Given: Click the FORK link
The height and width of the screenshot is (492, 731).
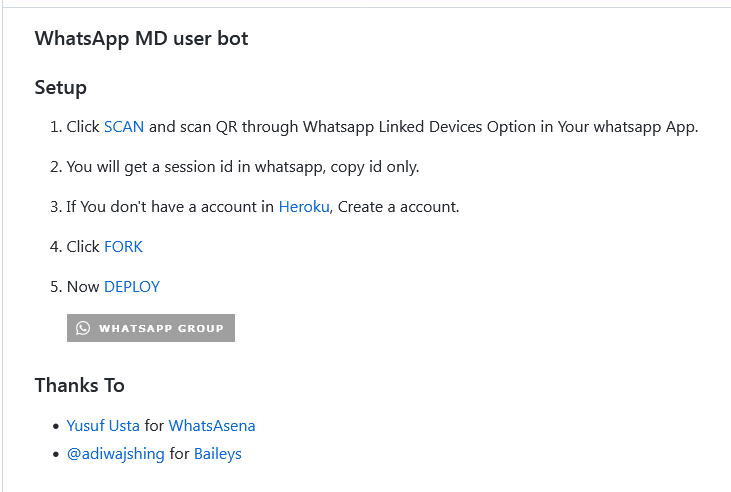Looking at the screenshot, I should 123,247.
